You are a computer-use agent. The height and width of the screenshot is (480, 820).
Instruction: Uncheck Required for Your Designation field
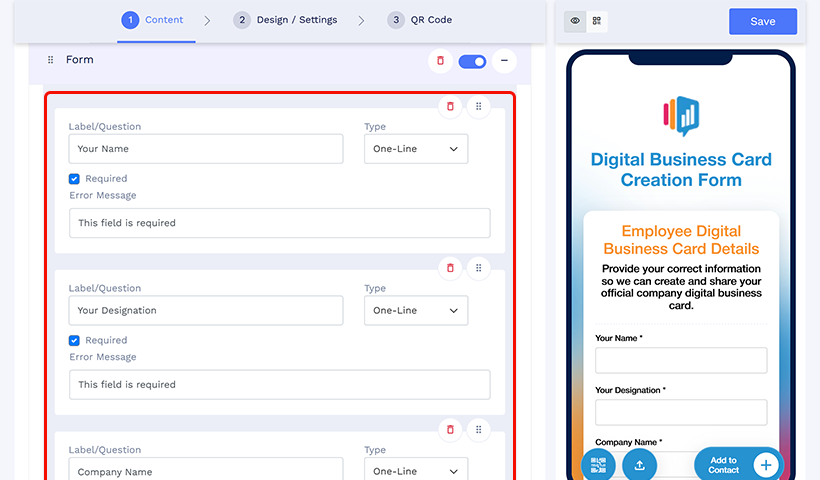click(x=74, y=340)
